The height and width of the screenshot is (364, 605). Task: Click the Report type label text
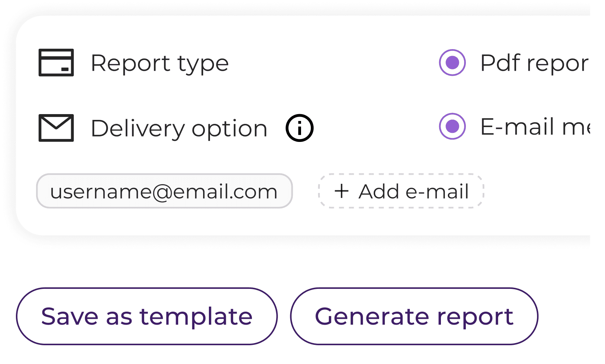click(x=160, y=63)
